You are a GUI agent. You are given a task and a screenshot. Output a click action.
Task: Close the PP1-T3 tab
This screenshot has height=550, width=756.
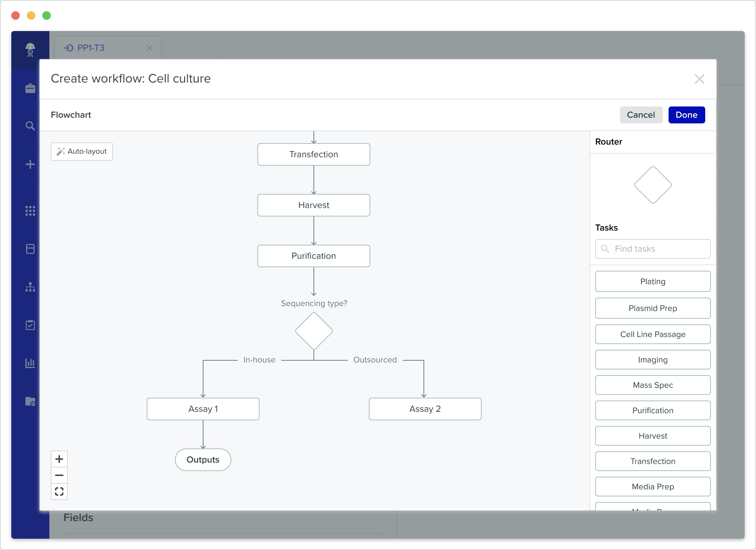tap(150, 48)
